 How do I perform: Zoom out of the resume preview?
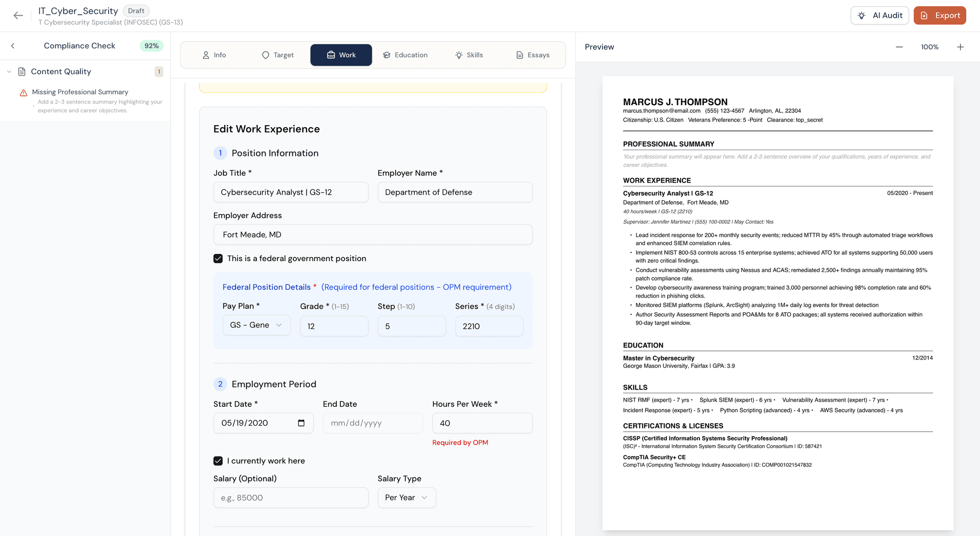pyautogui.click(x=899, y=47)
